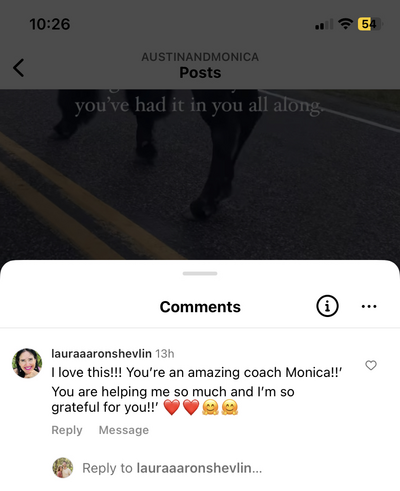Tap the AUSTINANDMONICA header title
Image resolution: width=400 pixels, height=491 pixels.
point(200,57)
